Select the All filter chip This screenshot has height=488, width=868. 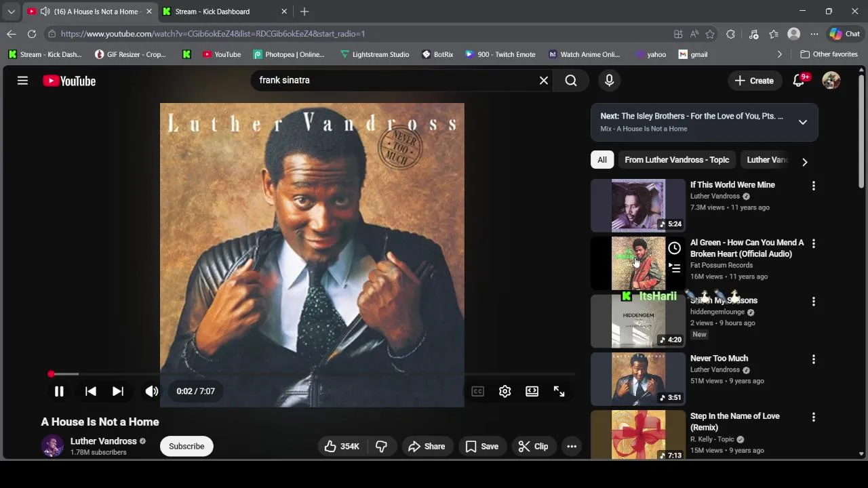pyautogui.click(x=602, y=160)
